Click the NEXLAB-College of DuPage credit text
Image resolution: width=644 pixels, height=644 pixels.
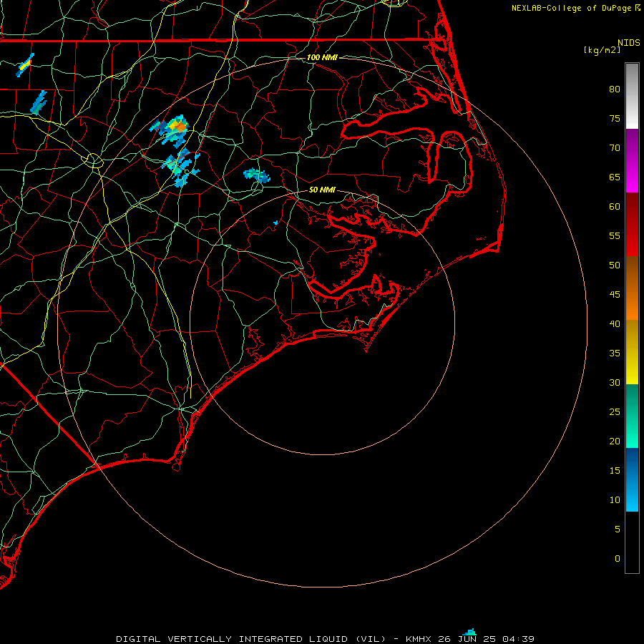[x=572, y=8]
